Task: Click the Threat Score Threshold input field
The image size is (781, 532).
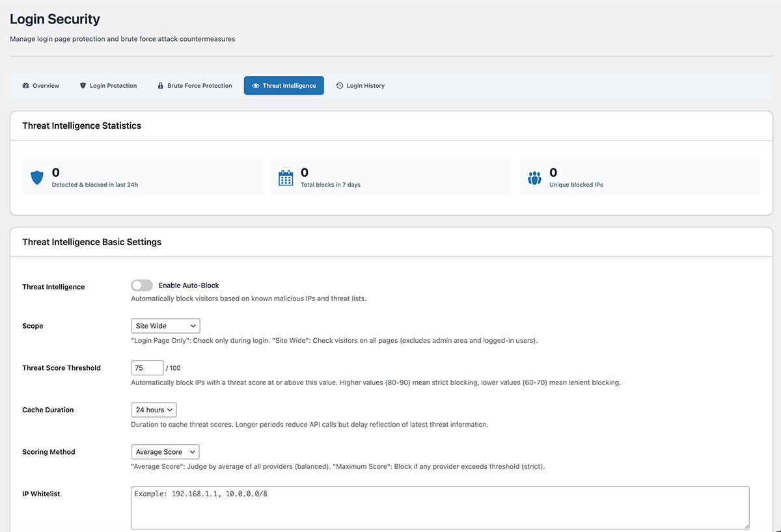Action: tap(147, 368)
